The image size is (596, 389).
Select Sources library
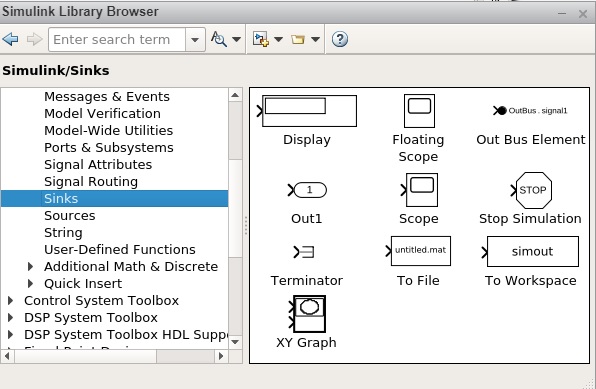(x=70, y=216)
